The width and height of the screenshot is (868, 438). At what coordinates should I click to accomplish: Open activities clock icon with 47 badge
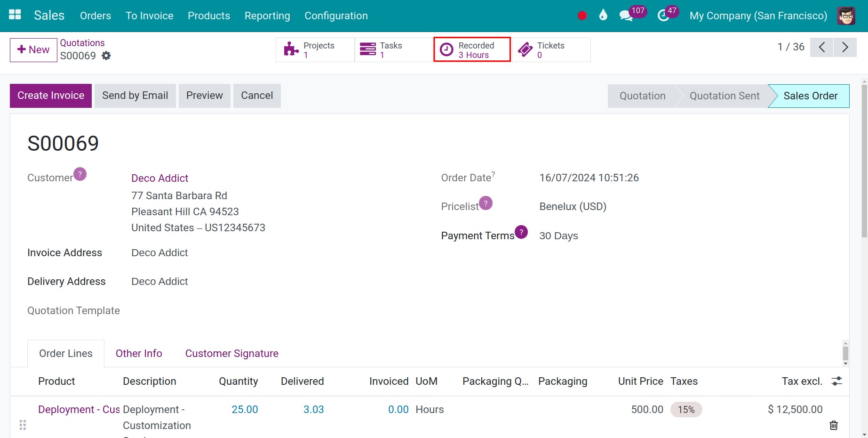tap(668, 14)
